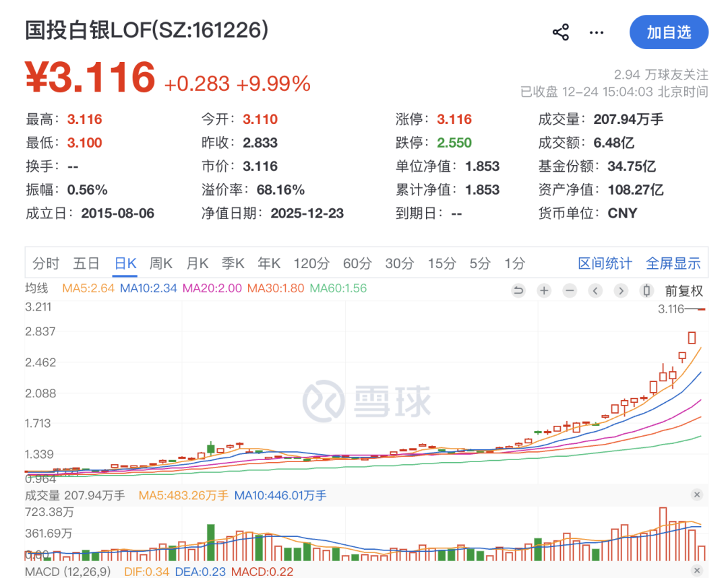The width and height of the screenshot is (728, 578).
Task: Select the 60分 interval tab
Action: (x=357, y=263)
